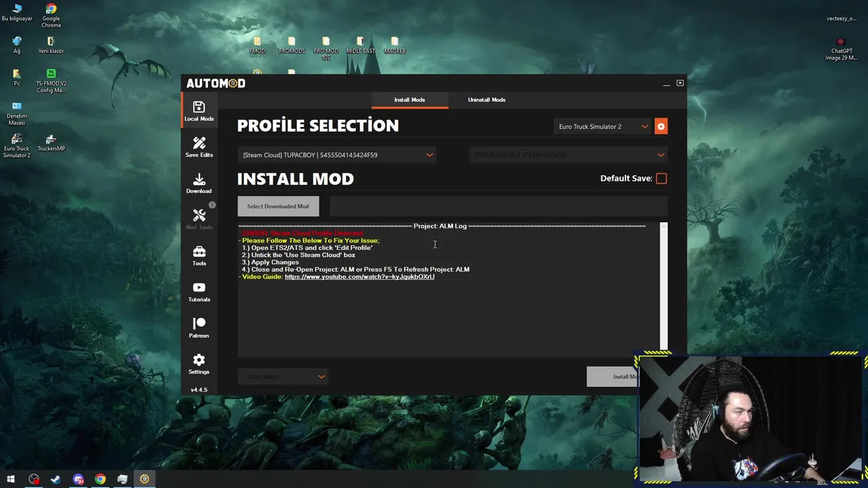Viewport: 868px width, 488px height.
Task: Launch TruckersMP desktop shortcut
Action: click(x=51, y=142)
